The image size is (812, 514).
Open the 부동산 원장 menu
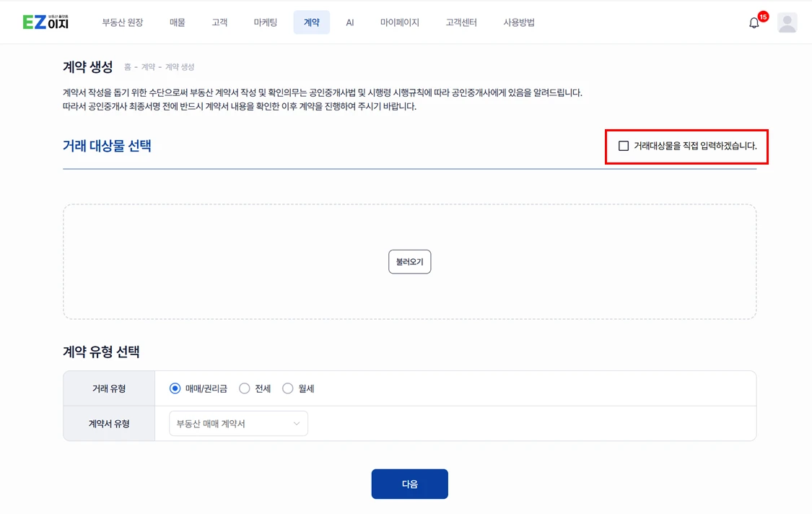pos(122,22)
